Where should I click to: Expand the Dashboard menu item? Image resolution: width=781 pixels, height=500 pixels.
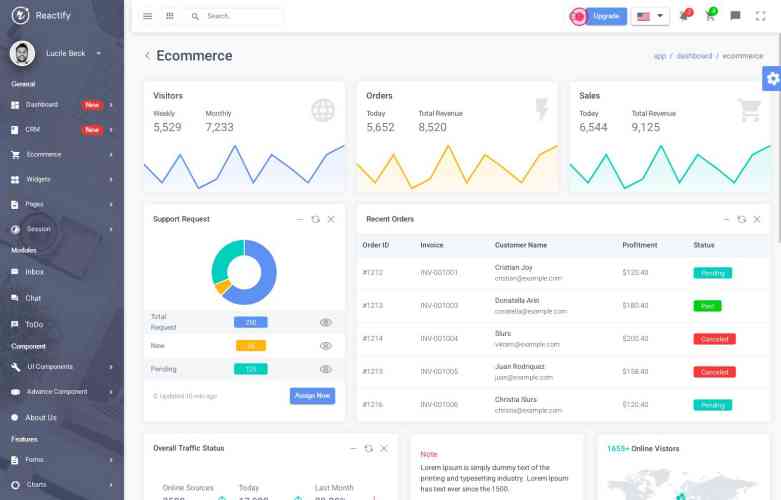click(x=62, y=105)
